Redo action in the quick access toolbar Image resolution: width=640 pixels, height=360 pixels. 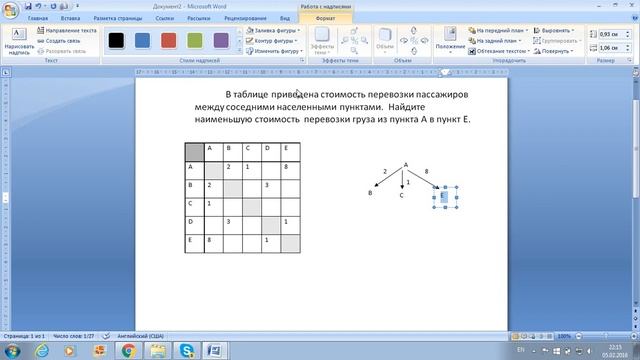[53, 6]
